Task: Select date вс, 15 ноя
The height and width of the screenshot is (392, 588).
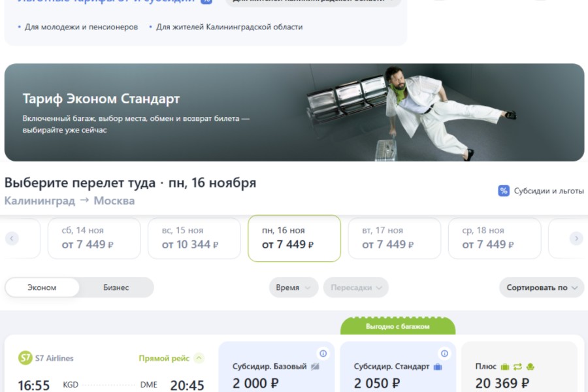Action: tap(194, 238)
